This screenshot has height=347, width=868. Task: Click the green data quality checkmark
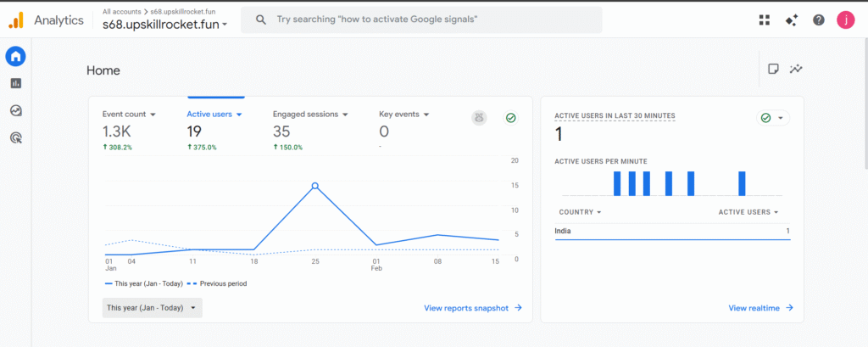point(510,118)
